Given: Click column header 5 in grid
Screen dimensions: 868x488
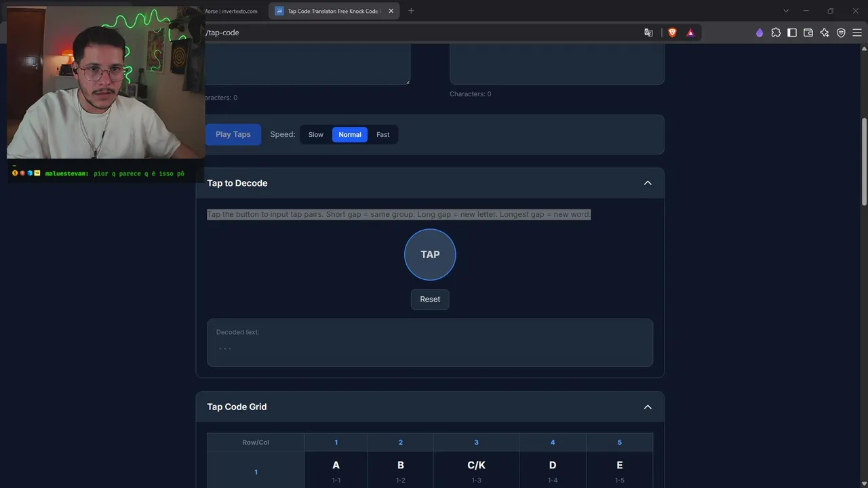Looking at the screenshot, I should coord(620,442).
